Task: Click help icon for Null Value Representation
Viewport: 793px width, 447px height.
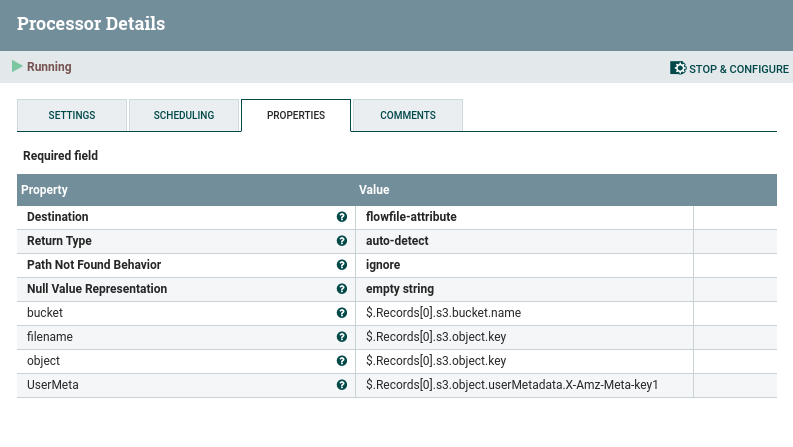Action: point(342,289)
